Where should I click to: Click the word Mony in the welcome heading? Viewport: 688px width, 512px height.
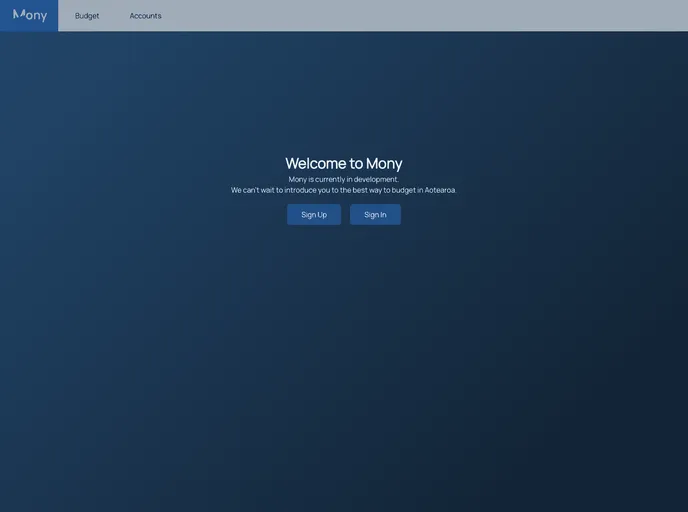[384, 163]
